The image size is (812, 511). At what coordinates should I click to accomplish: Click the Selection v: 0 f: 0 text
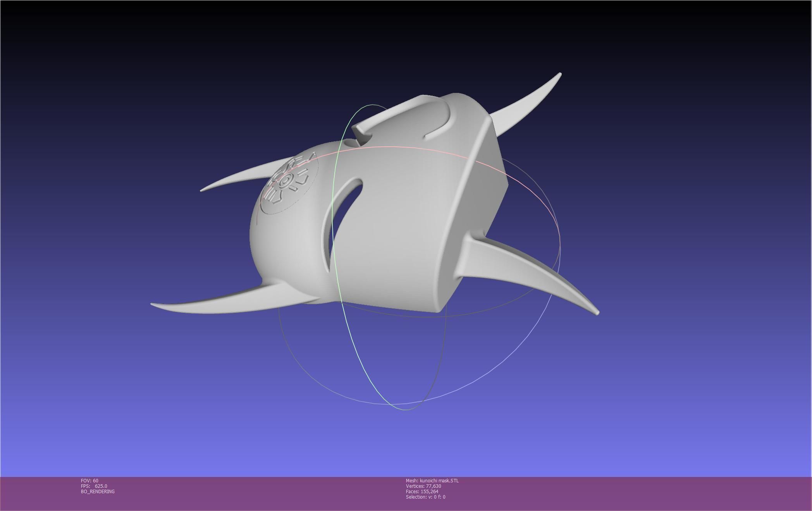click(x=425, y=497)
